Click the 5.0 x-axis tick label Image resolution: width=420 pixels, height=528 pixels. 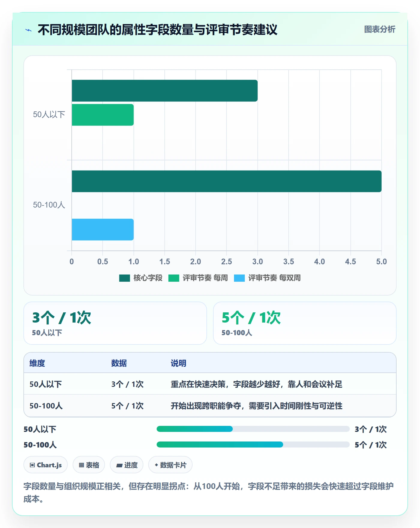[x=381, y=262]
